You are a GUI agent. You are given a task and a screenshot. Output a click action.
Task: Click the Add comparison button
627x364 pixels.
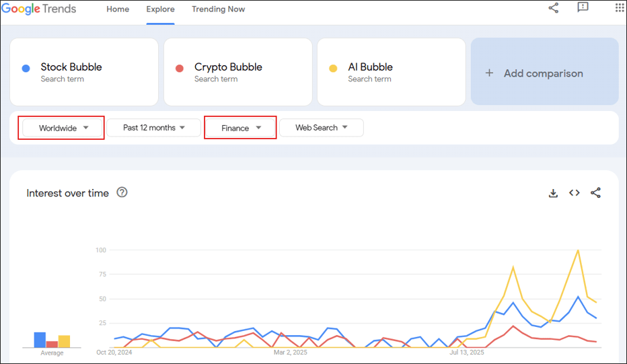[545, 71]
